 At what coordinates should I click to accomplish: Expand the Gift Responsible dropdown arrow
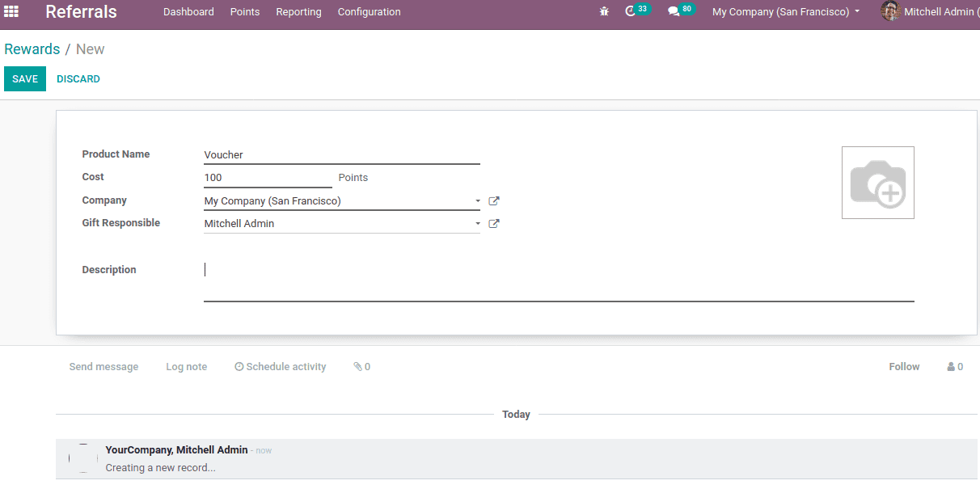click(x=478, y=224)
